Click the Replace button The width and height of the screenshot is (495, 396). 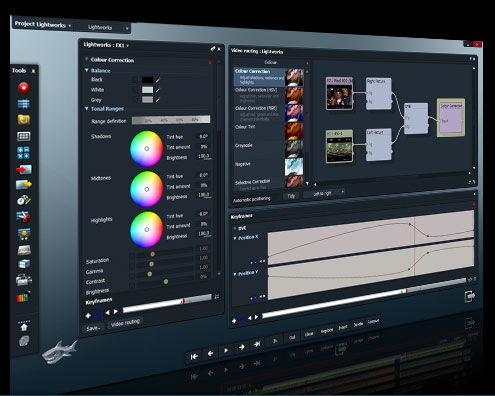pos(327,330)
